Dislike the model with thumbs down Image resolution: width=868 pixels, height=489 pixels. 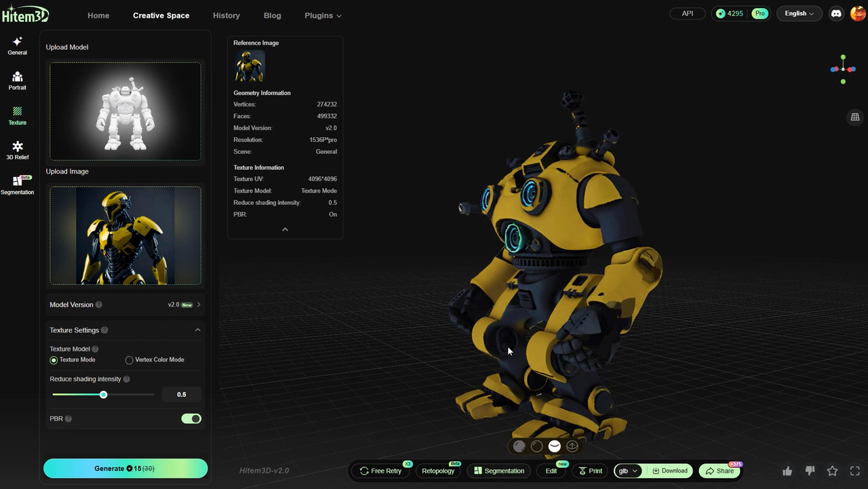point(810,471)
